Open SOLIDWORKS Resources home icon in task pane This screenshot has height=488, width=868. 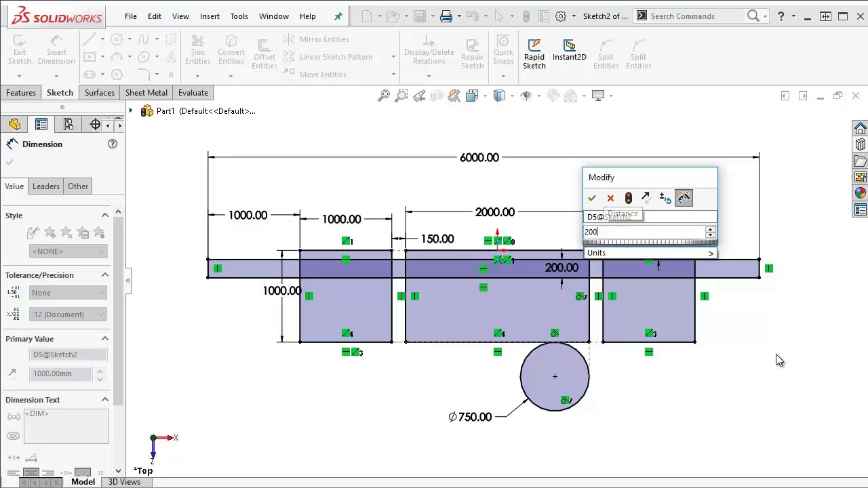click(x=860, y=129)
